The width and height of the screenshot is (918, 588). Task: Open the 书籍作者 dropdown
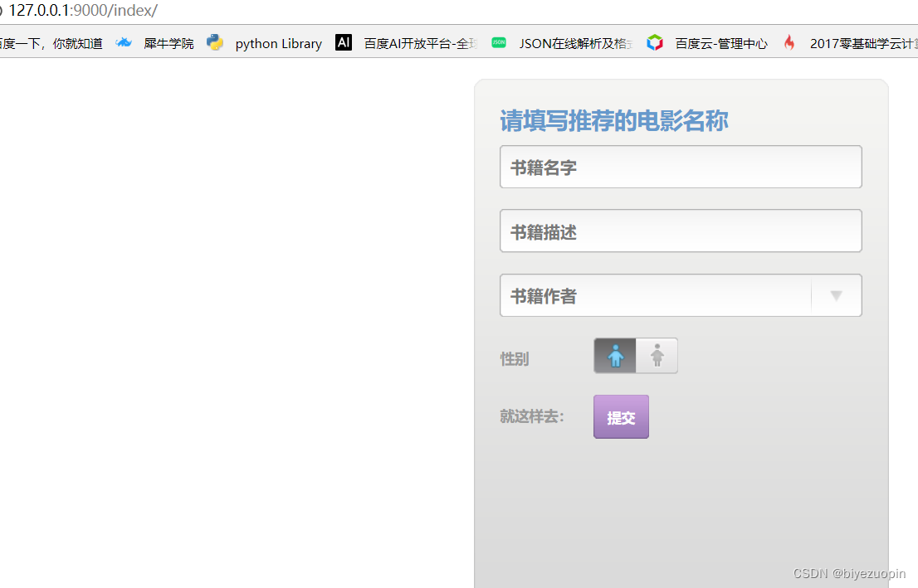681,295
